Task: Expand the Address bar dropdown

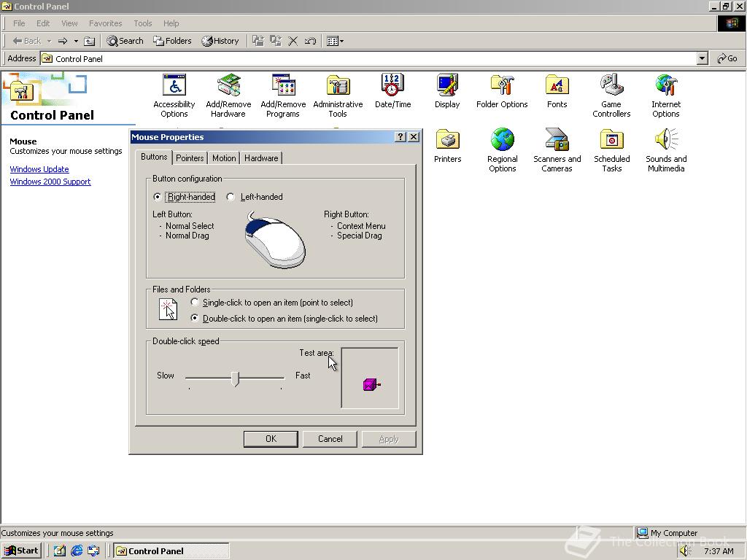Action: (702, 58)
